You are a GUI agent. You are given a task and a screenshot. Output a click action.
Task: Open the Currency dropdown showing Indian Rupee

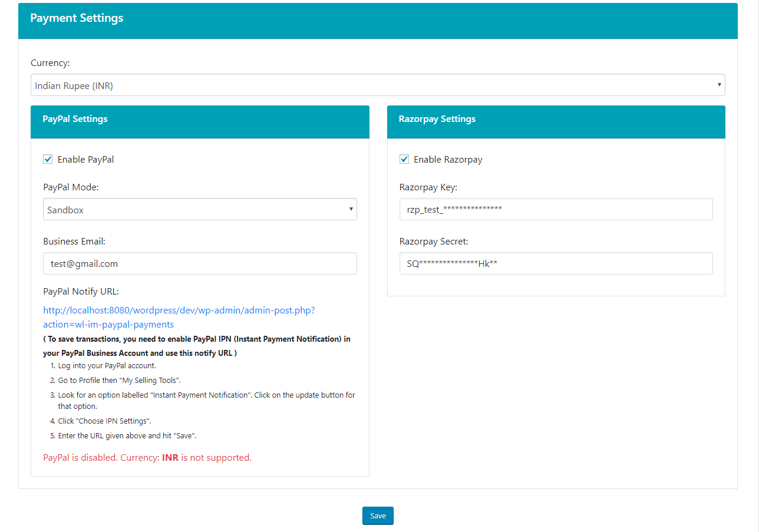tap(378, 85)
